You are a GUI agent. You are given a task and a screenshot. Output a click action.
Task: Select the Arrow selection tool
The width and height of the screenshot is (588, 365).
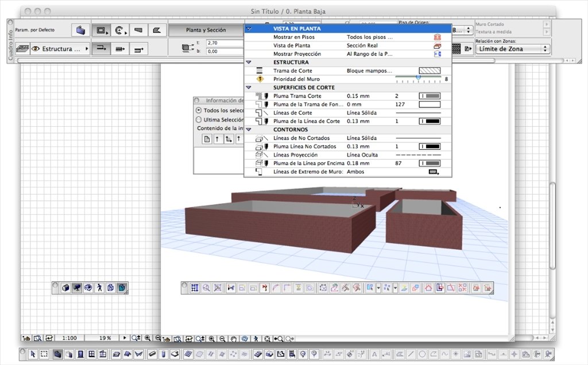pos(33,354)
